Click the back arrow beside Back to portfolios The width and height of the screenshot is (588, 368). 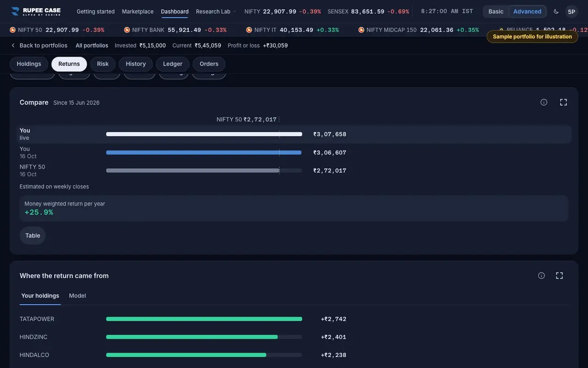(x=13, y=46)
